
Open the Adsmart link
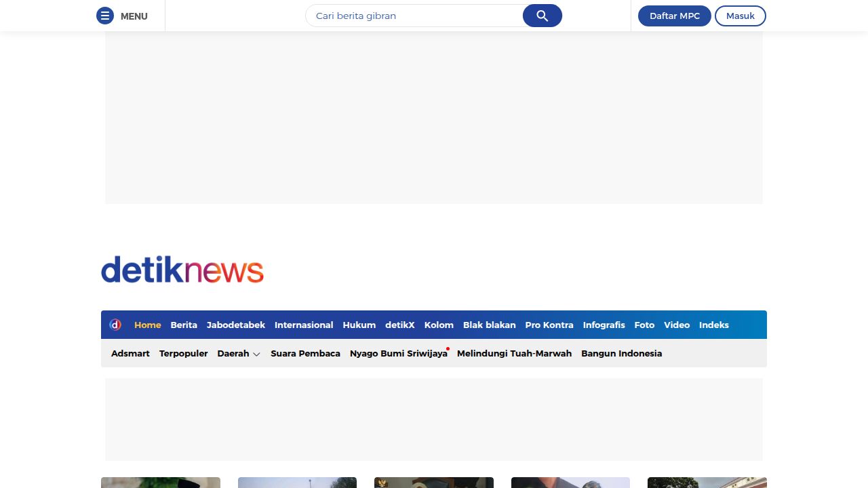point(130,353)
